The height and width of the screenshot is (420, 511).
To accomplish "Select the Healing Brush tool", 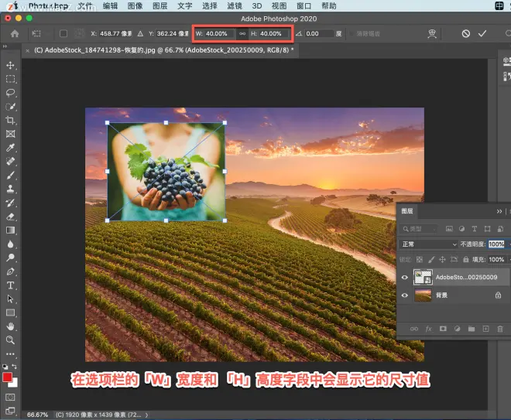I will pyautogui.click(x=10, y=161).
